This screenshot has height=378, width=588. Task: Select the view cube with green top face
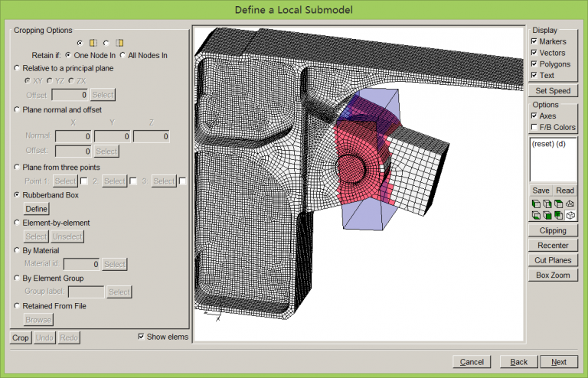coord(558,204)
